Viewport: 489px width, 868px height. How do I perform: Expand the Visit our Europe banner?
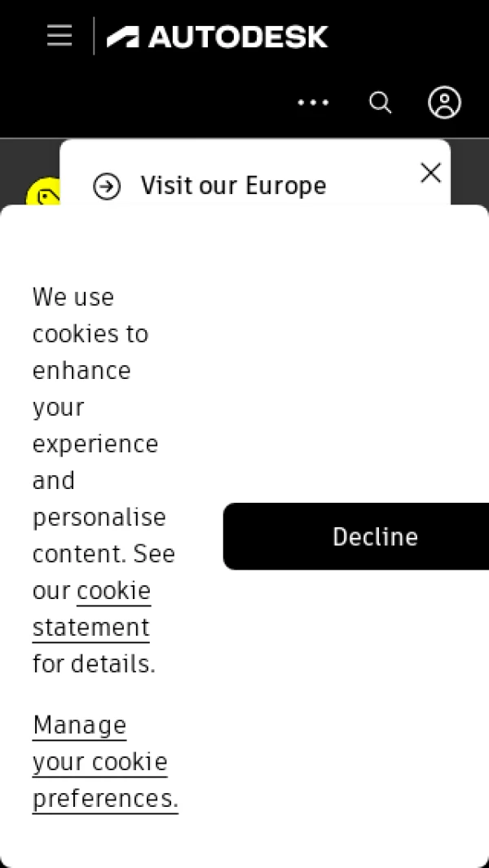coord(233,185)
